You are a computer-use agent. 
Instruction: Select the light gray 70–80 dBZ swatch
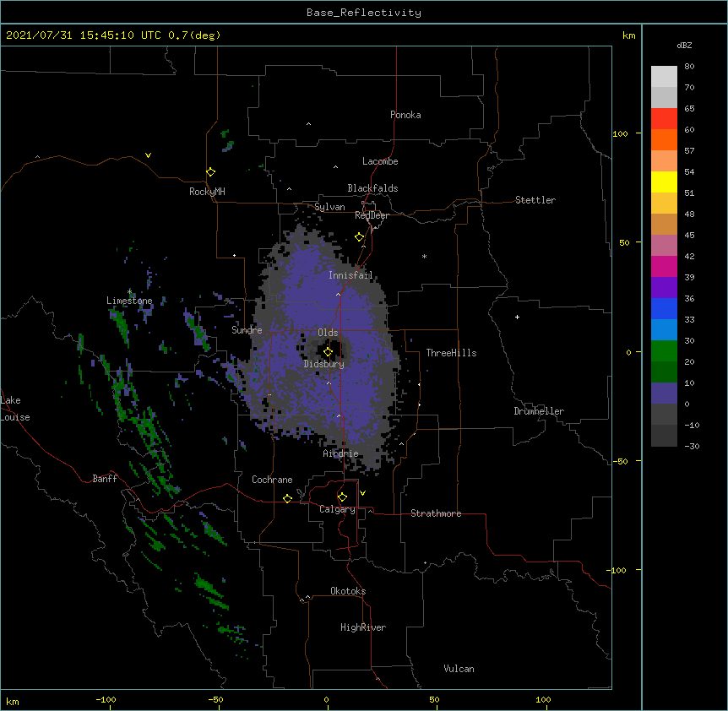[x=664, y=76]
